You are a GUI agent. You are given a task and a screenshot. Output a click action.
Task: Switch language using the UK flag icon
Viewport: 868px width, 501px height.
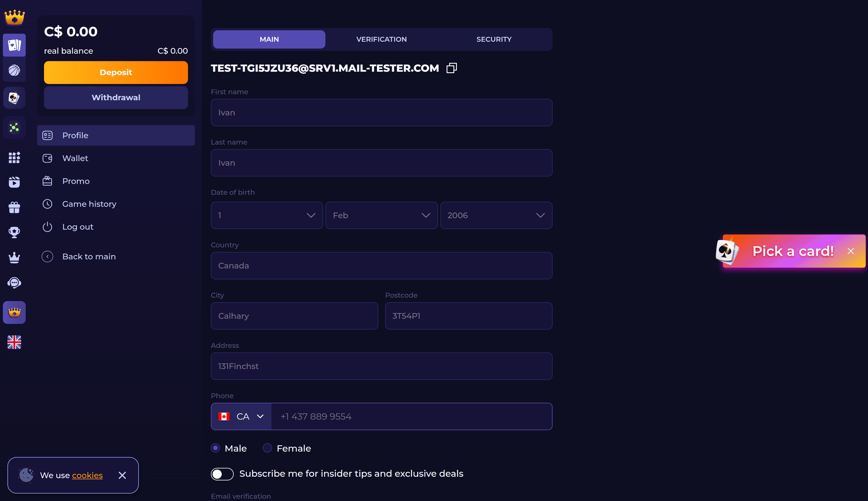click(x=14, y=342)
